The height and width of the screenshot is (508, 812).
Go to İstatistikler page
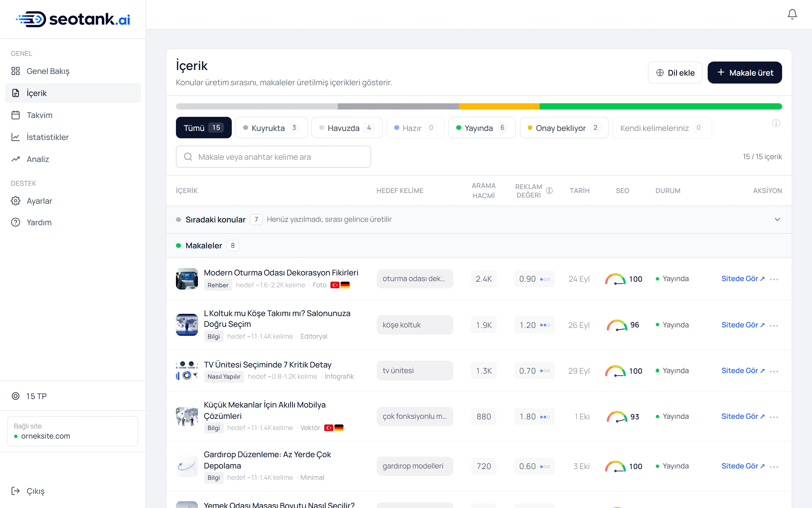coord(73,137)
